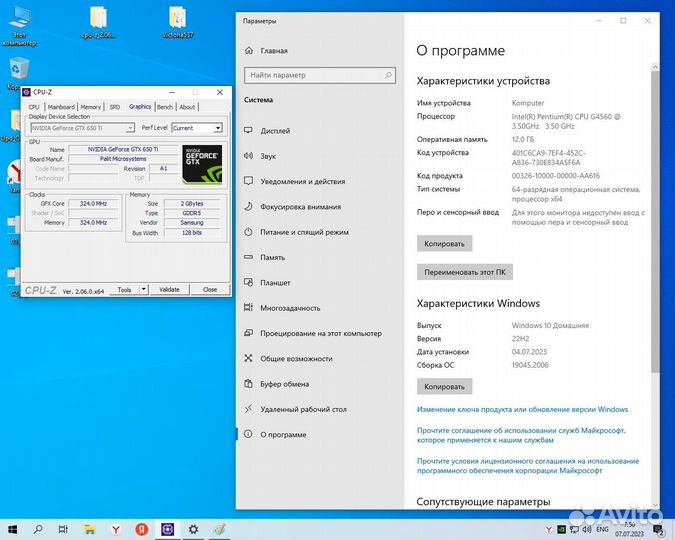
Task: Open the Windows Start menu
Action: 12,529
